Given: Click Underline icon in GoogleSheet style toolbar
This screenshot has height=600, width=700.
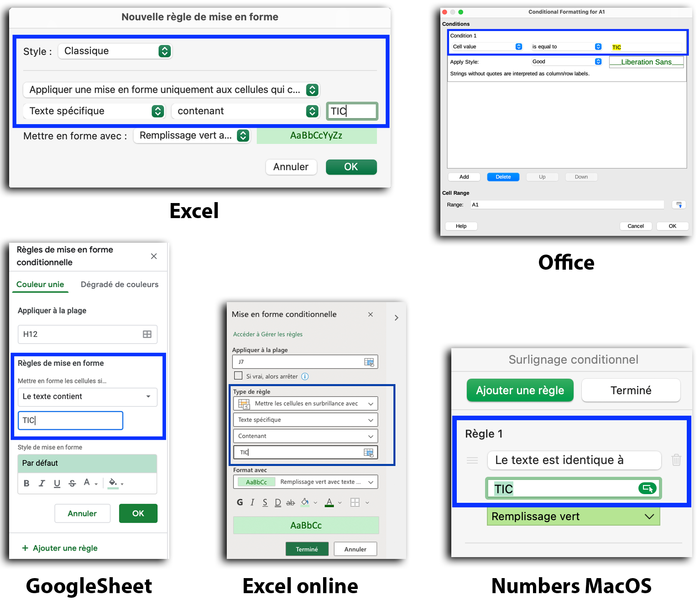Looking at the screenshot, I should click(x=57, y=483).
